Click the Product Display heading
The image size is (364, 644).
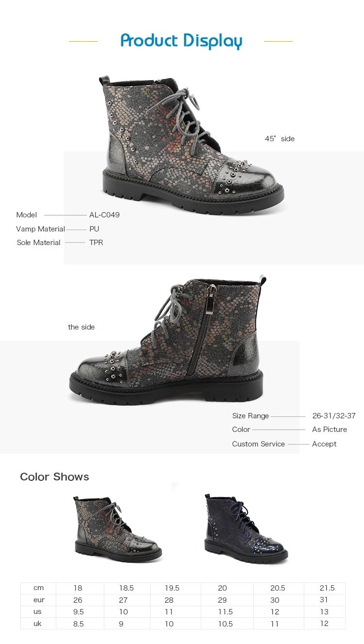[182, 41]
